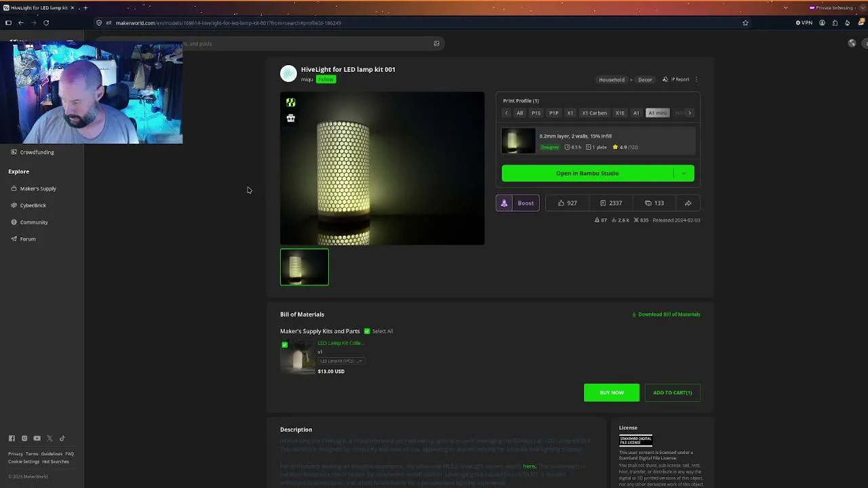
Task: Open the Report flag link
Action: (676, 79)
